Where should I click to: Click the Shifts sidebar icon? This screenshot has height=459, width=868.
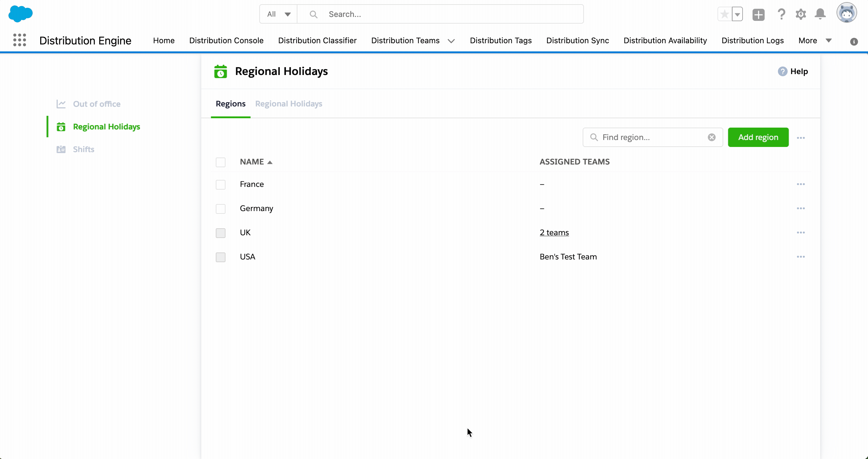point(61,149)
